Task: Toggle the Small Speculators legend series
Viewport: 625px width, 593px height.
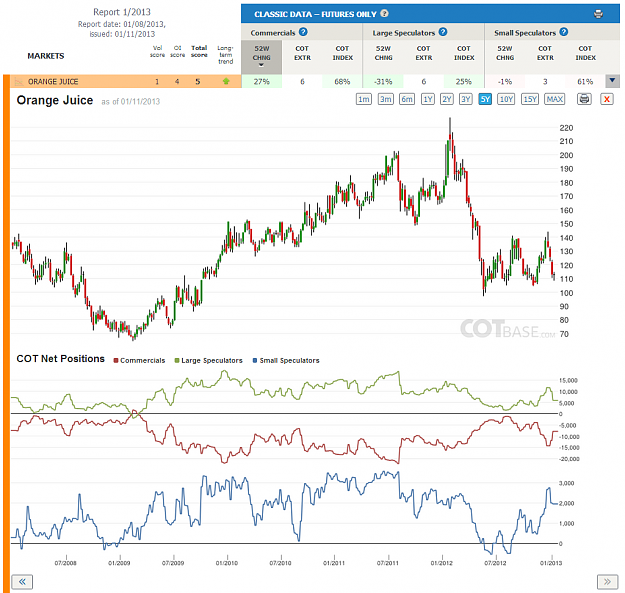Action: pos(286,360)
